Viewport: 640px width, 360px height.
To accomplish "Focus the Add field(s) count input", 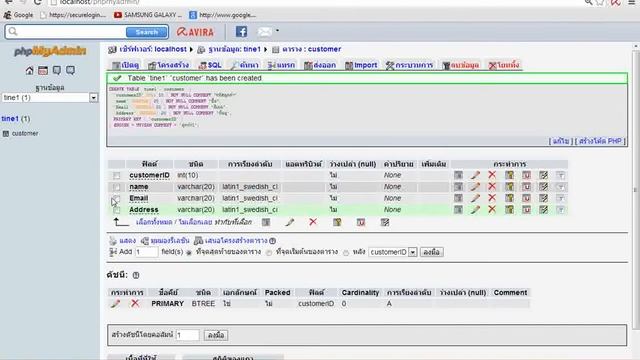I will (147, 252).
